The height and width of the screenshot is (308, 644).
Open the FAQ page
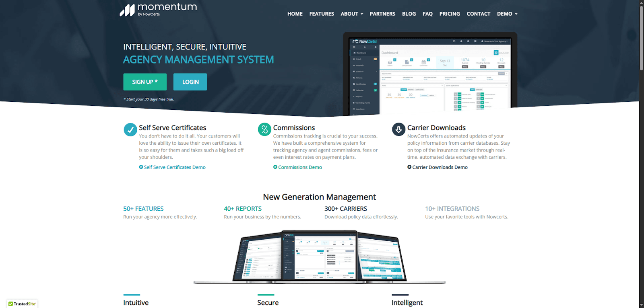(427, 14)
